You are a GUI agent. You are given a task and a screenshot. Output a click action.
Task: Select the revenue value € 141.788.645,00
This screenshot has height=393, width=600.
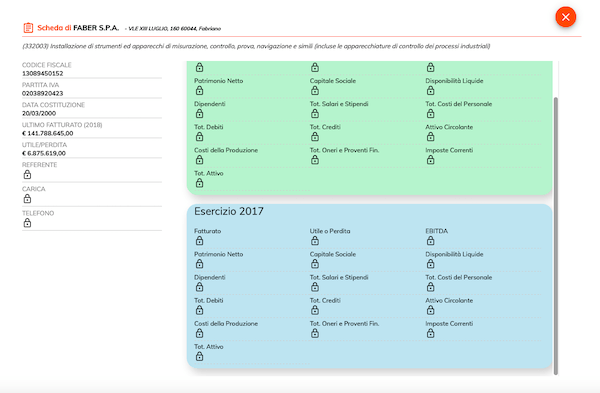tap(47, 133)
